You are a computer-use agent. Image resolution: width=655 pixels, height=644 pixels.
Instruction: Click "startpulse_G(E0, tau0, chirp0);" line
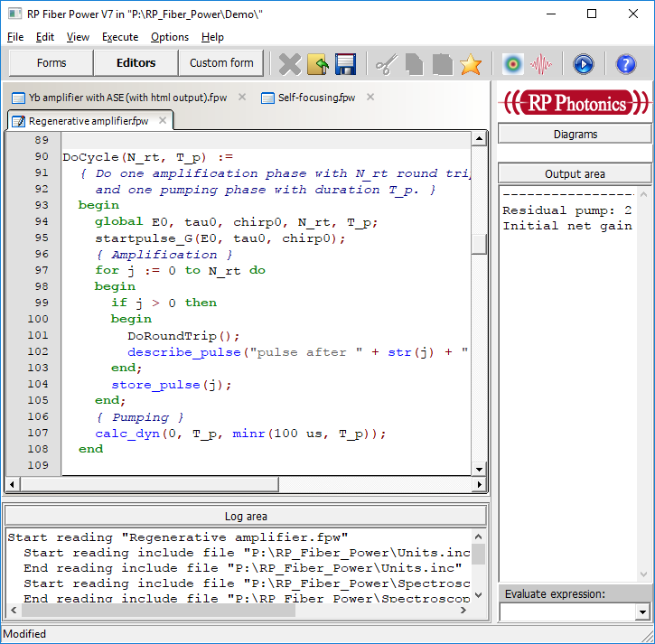coord(220,238)
